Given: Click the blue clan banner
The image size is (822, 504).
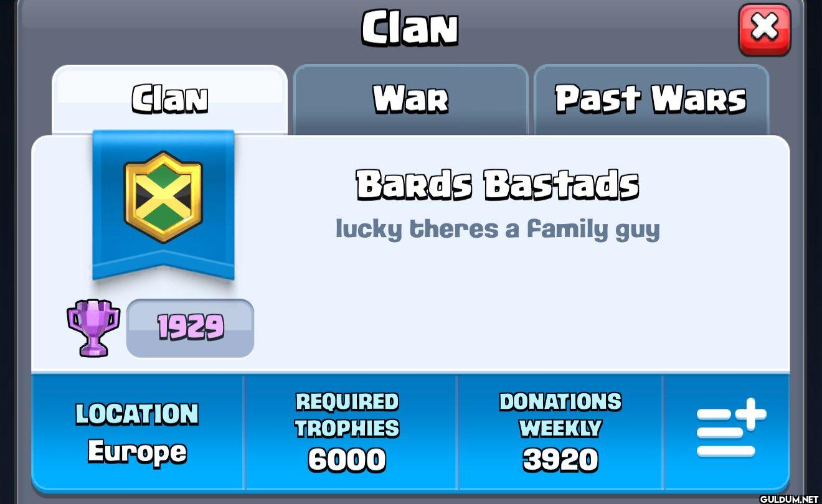Looking at the screenshot, I should [x=163, y=205].
